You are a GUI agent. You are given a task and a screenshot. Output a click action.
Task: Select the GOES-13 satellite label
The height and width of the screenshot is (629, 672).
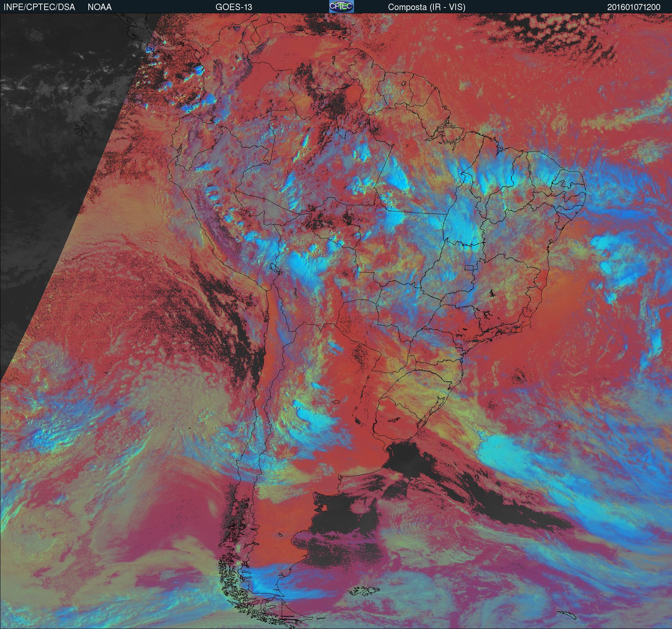pyautogui.click(x=234, y=7)
